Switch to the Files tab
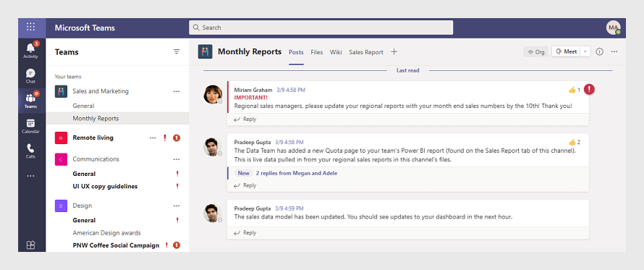The height and width of the screenshot is (270, 644). click(x=317, y=52)
